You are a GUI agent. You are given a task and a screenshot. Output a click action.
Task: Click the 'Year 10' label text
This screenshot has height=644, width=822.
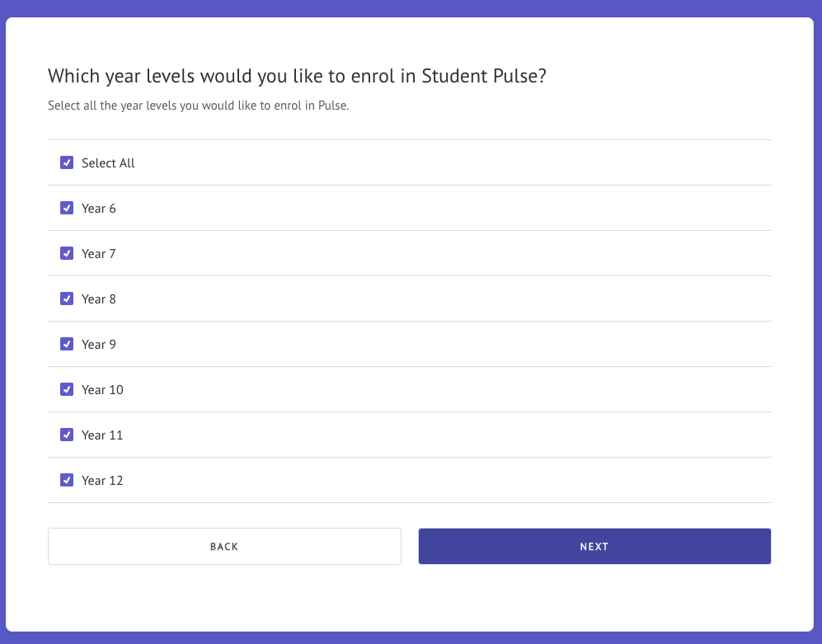[x=102, y=390]
